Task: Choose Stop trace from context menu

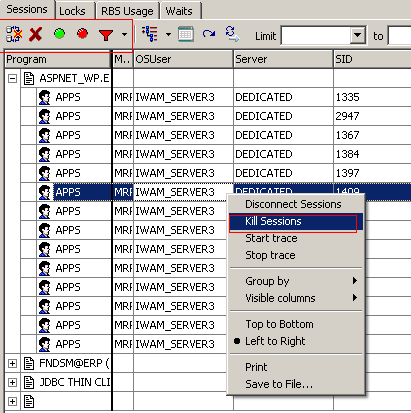Action: [x=296, y=255]
